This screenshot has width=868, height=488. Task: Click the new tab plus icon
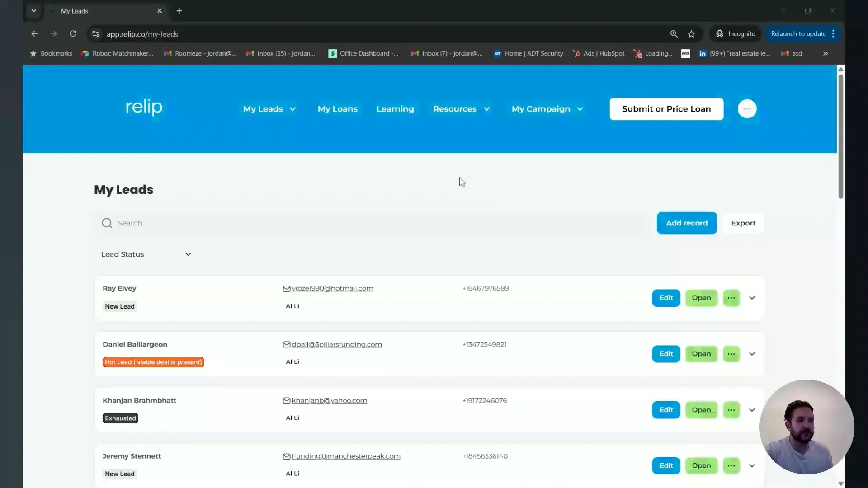tap(179, 11)
